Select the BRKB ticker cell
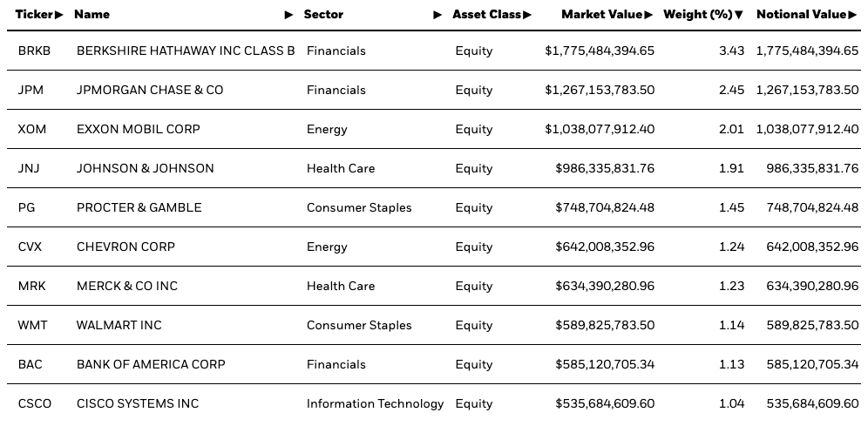Screen dimensions: 868x426 pyautogui.click(x=34, y=51)
